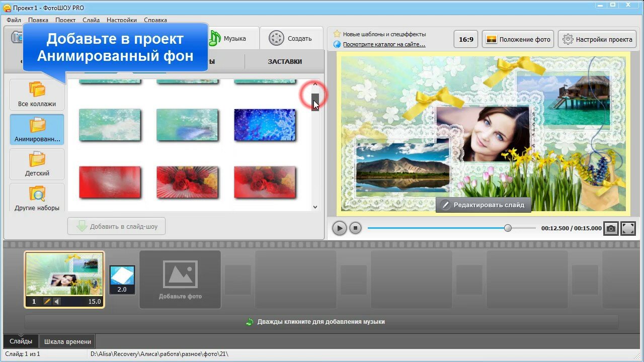This screenshot has height=362, width=644.
Task: Open the Настройки menu
Action: (x=122, y=20)
